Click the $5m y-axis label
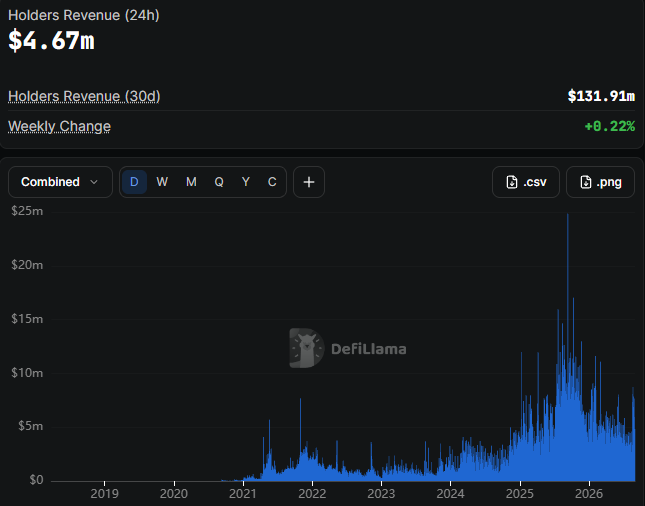This screenshot has width=645, height=506. [x=30, y=426]
